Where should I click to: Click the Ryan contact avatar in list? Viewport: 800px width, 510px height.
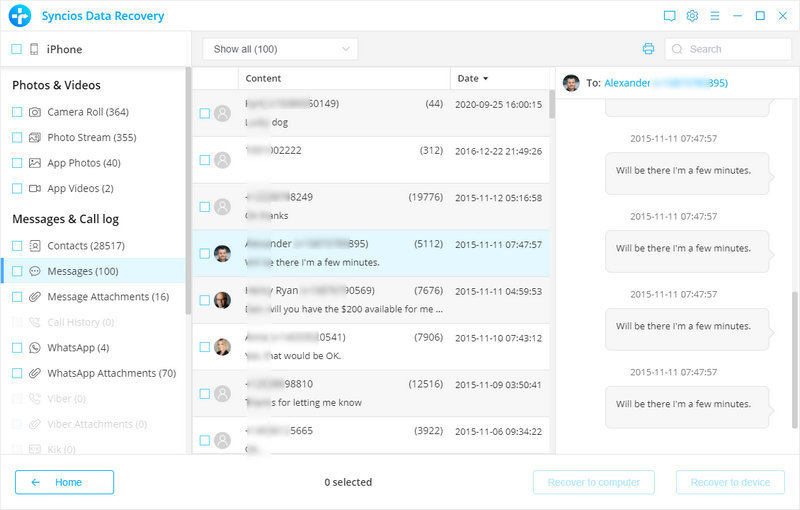coord(222,300)
